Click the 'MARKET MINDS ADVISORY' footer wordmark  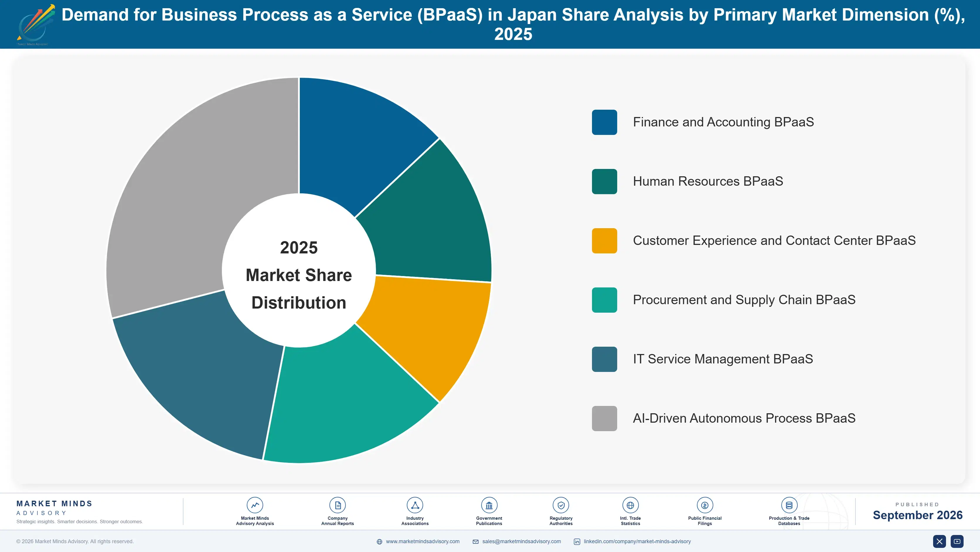pyautogui.click(x=54, y=508)
